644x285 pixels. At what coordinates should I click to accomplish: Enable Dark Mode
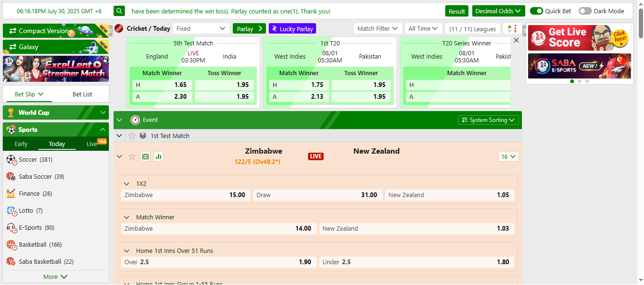click(x=585, y=10)
